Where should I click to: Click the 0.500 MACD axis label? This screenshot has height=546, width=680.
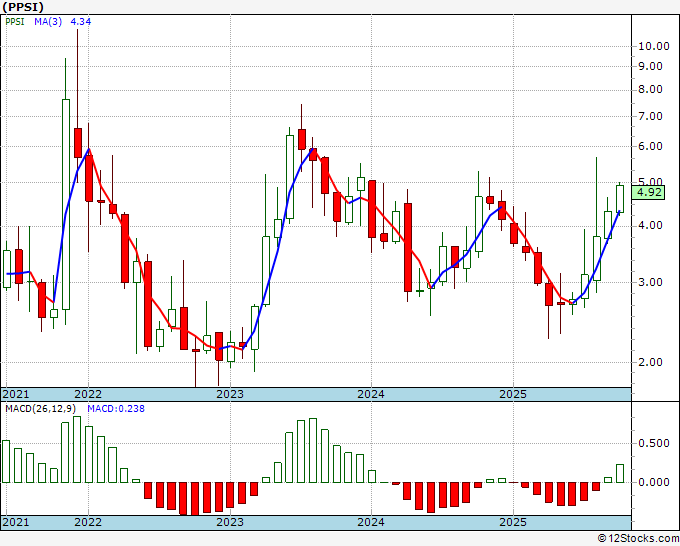coord(654,443)
